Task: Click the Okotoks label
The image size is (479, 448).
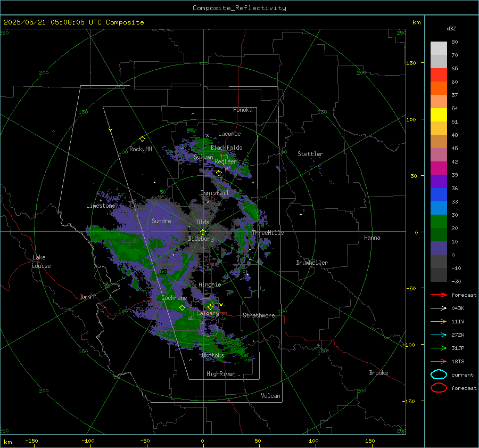Action: pyautogui.click(x=213, y=355)
